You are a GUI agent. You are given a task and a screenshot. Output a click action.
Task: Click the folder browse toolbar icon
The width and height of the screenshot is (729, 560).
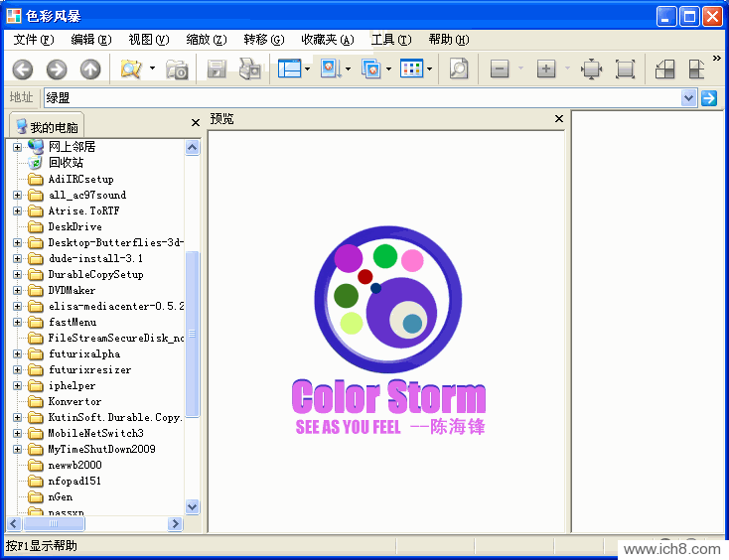[x=131, y=70]
